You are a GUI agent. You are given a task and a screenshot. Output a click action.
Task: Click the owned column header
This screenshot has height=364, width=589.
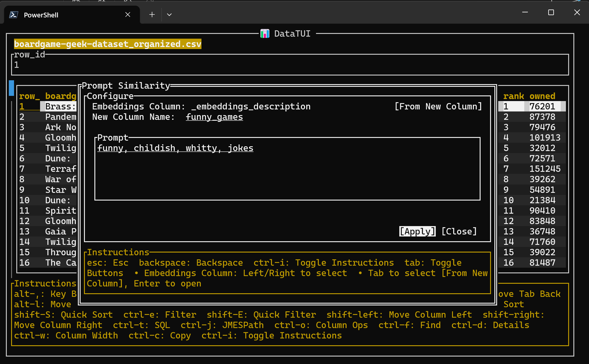[x=542, y=96]
